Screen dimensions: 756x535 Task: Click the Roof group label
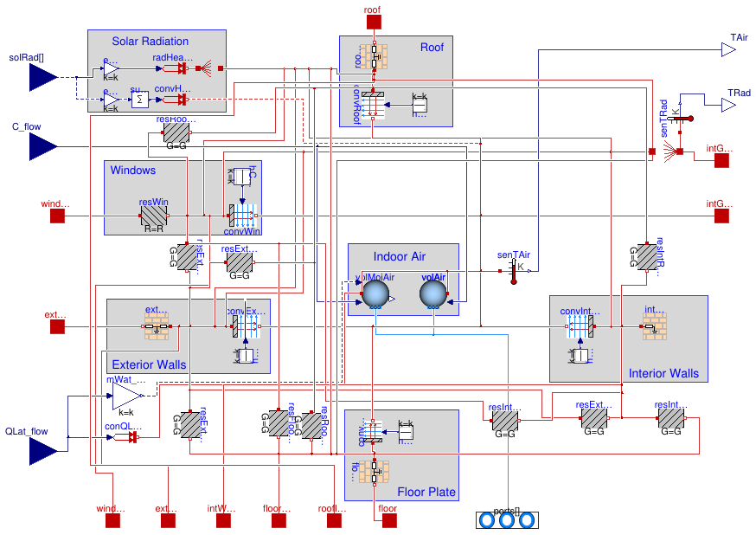[432, 48]
